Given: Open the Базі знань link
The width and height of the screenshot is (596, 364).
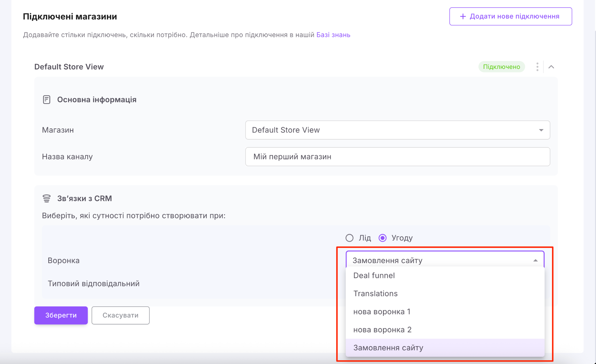Looking at the screenshot, I should click(x=333, y=35).
